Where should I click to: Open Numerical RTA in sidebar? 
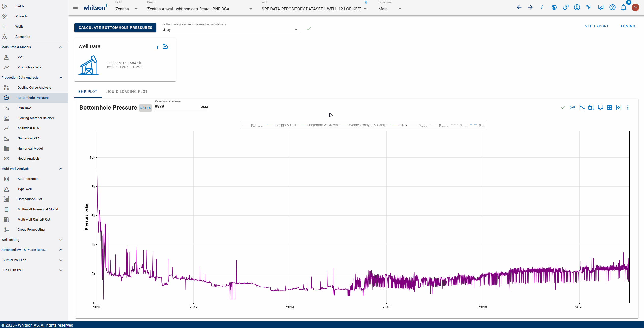[34, 138]
